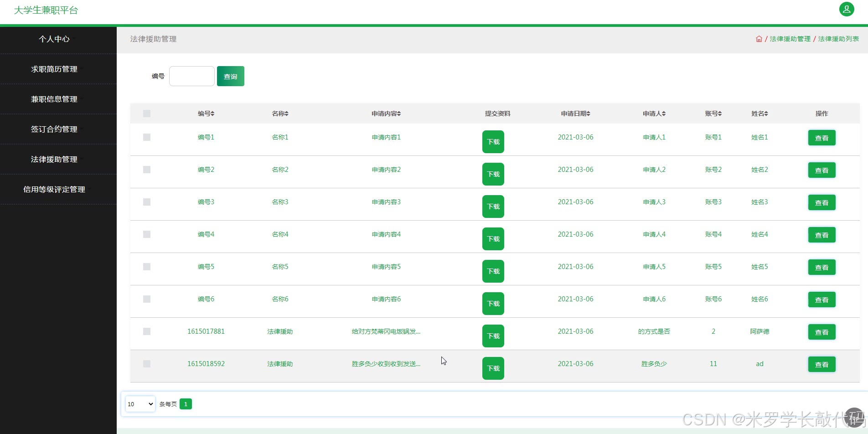Download the file for 编号4
The width and height of the screenshot is (868, 434).
(x=493, y=239)
